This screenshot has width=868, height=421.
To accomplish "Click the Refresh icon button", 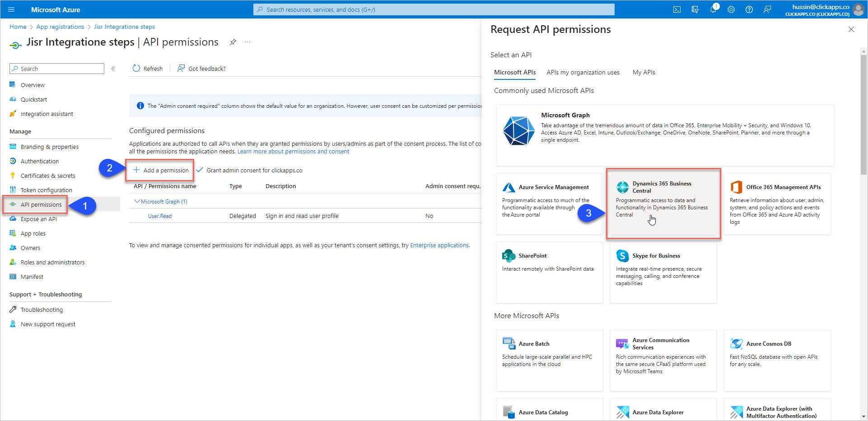I will [136, 69].
